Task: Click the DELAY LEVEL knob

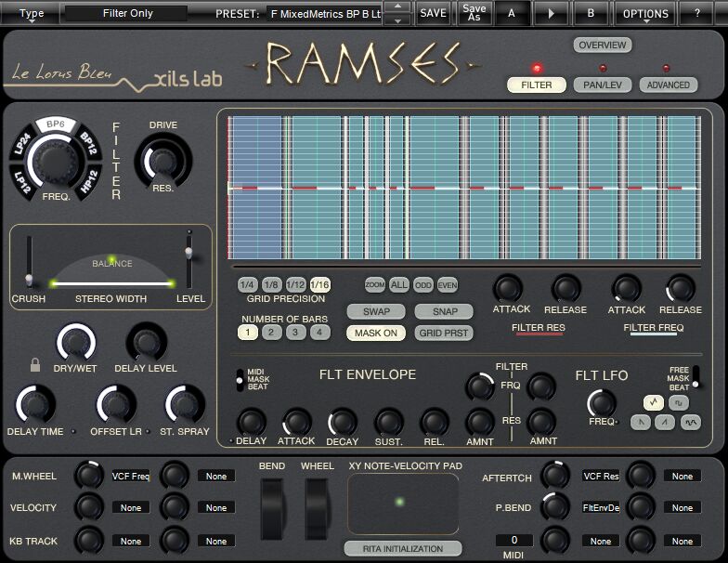Action: [x=147, y=344]
